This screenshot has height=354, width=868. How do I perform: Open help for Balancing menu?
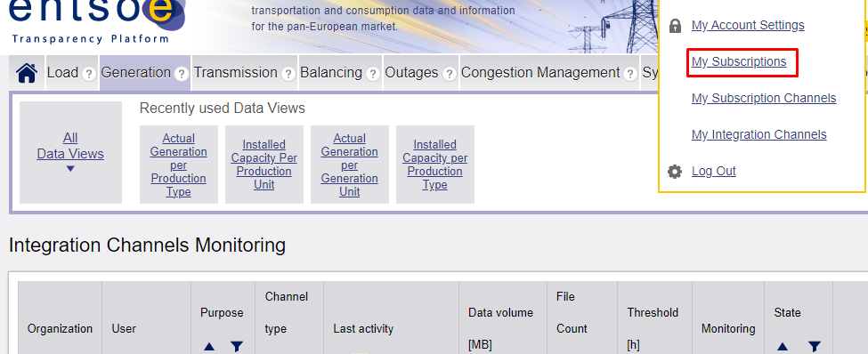click(x=372, y=74)
